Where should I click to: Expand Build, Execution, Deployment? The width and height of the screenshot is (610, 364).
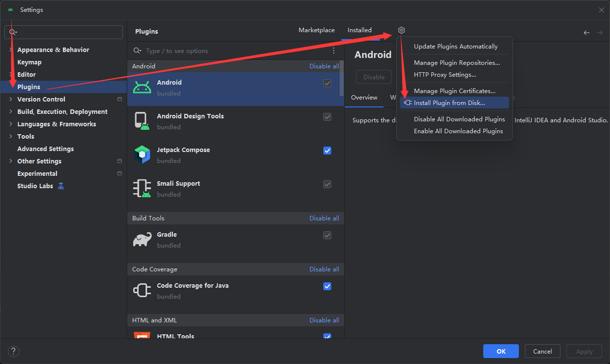click(x=11, y=111)
